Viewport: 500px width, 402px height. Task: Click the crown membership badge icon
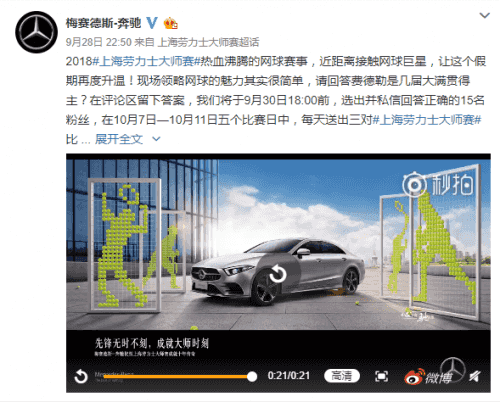[170, 23]
